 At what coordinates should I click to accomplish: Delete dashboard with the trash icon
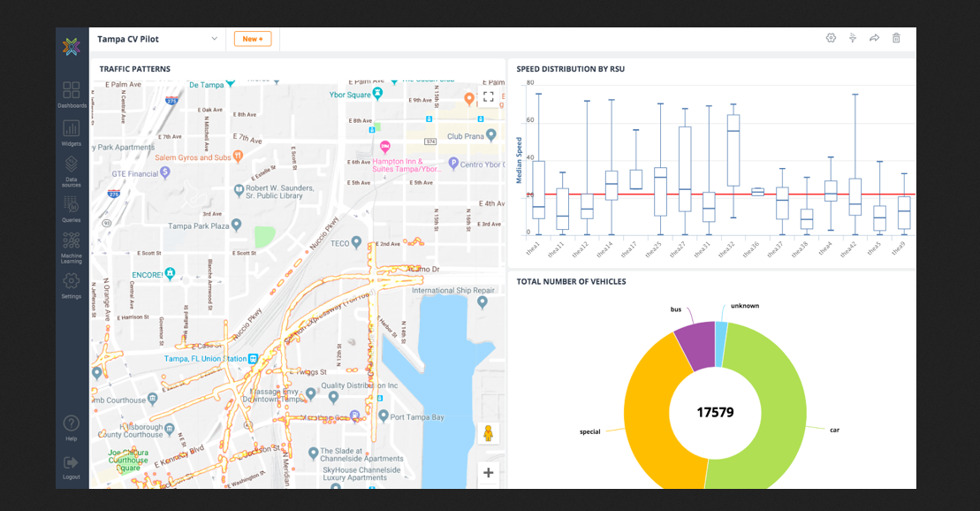click(x=896, y=38)
